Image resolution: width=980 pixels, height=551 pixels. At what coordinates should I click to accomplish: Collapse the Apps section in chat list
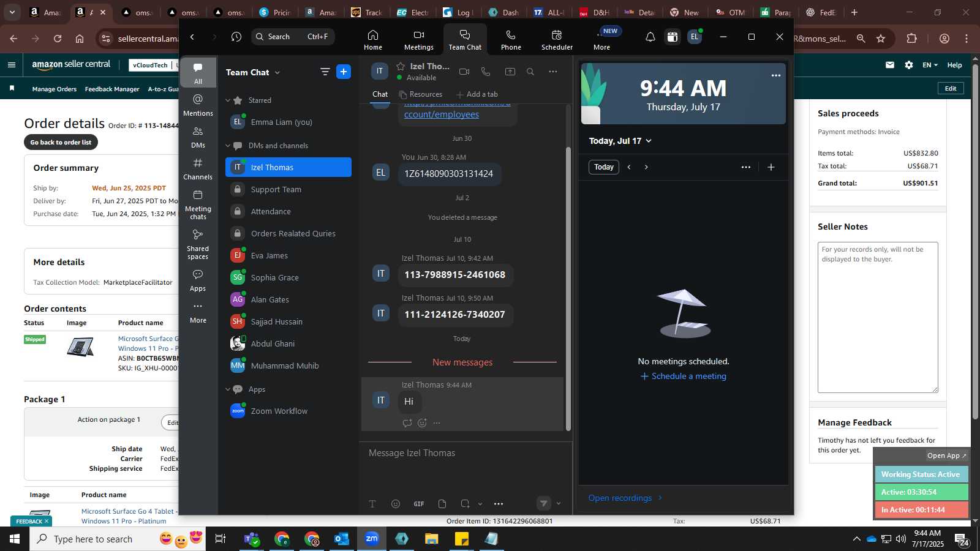click(228, 389)
